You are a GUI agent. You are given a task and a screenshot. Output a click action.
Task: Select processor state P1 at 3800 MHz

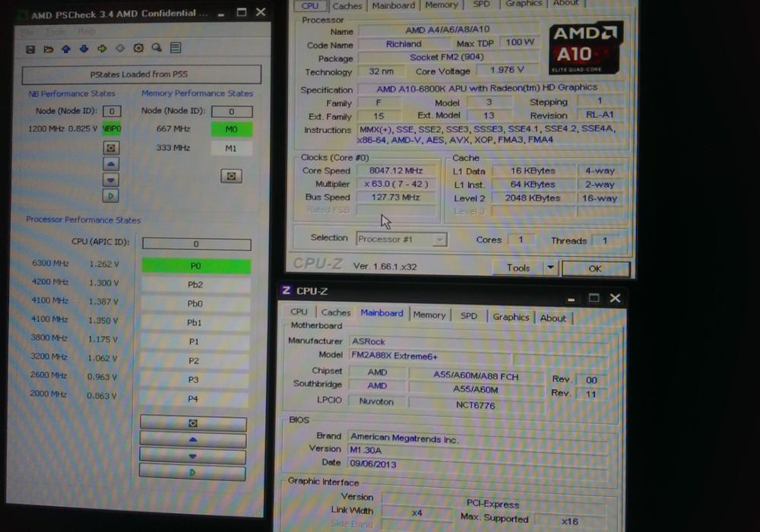point(195,341)
